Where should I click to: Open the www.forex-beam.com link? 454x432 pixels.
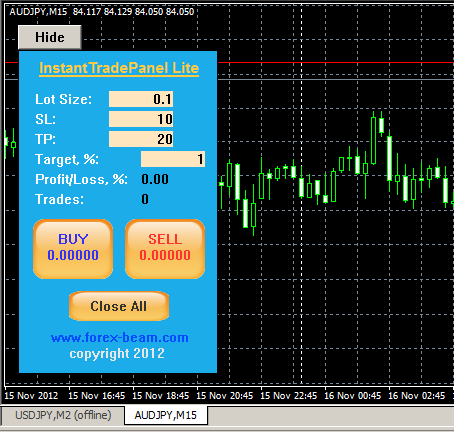120,338
